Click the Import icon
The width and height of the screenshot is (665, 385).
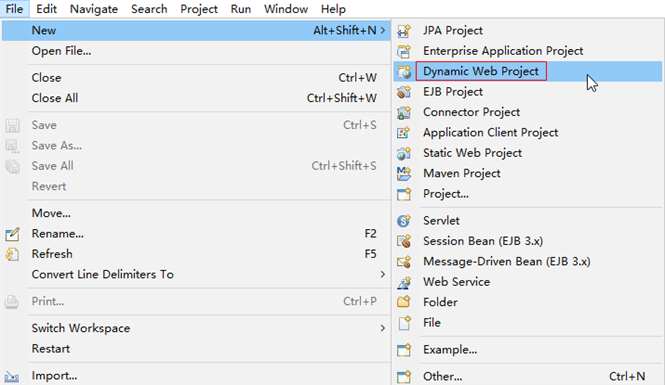tap(12, 376)
